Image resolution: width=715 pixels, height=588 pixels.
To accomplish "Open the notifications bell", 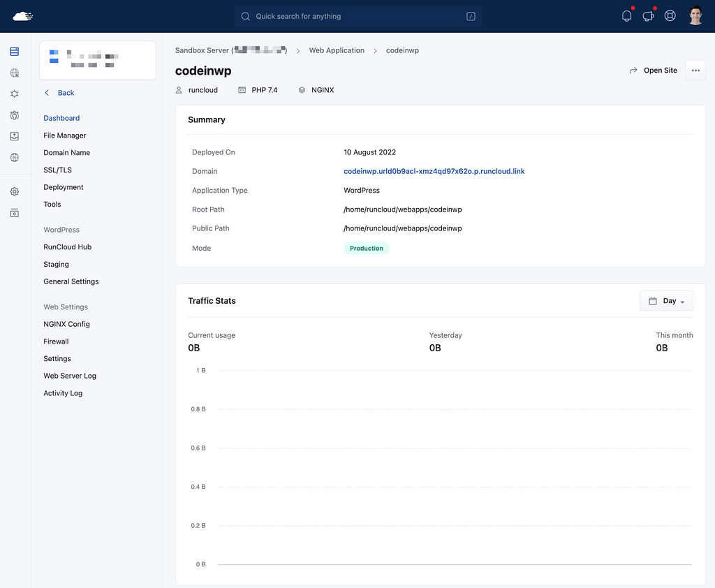I will coord(626,15).
